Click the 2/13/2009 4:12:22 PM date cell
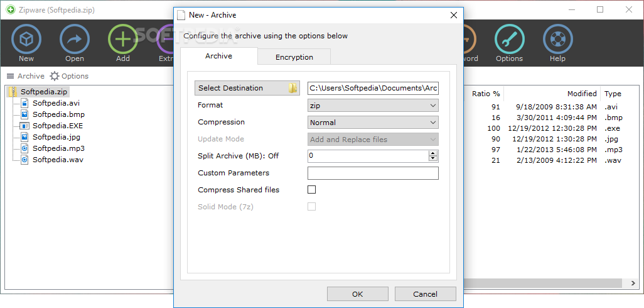Screen dimensions: 644x308 tap(556, 160)
